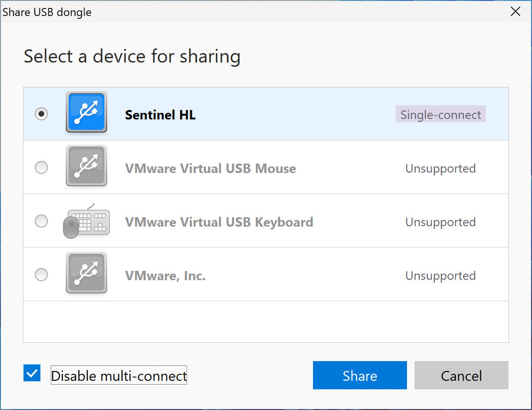Uncheck the Disable multi-connect checkbox
The image size is (532, 410).
pyautogui.click(x=32, y=373)
